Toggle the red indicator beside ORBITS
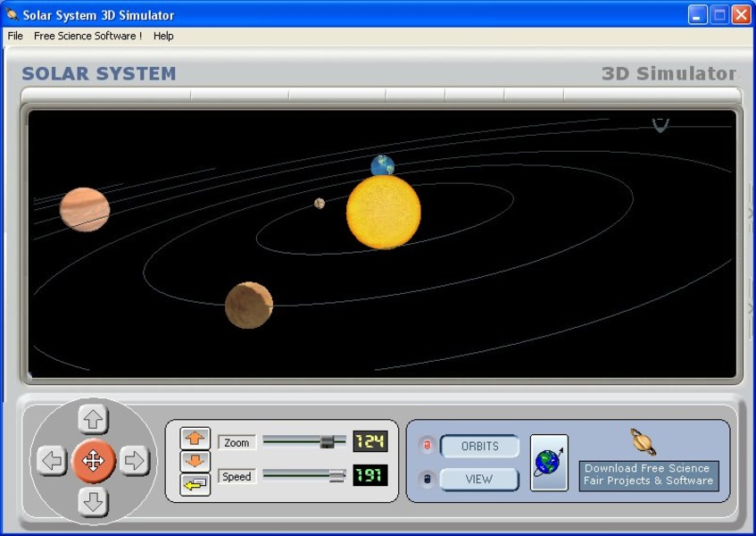The width and height of the screenshot is (756, 536). click(427, 446)
